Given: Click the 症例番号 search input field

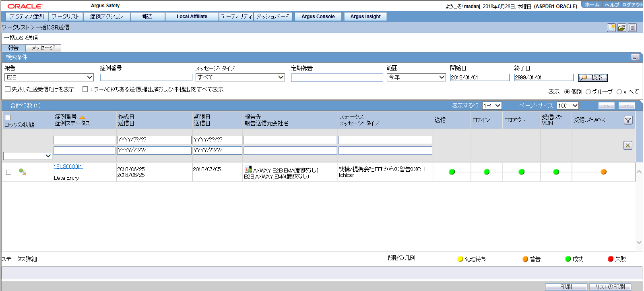Looking at the screenshot, I should (x=146, y=77).
